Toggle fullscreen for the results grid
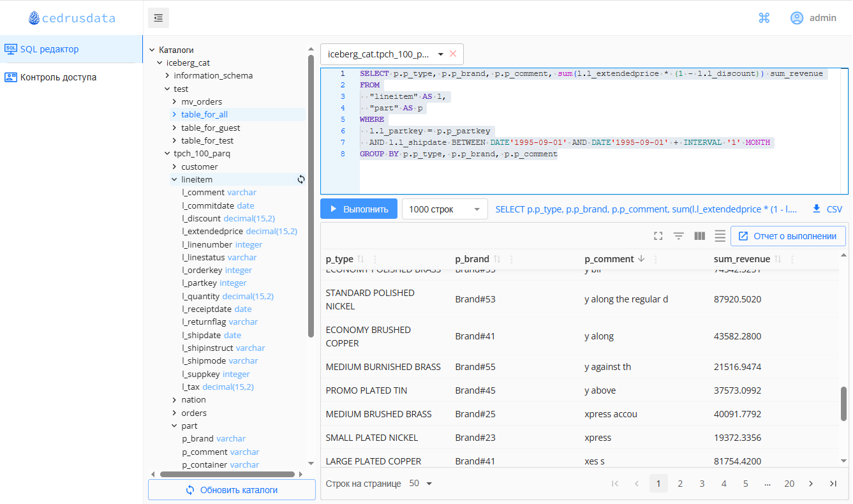The width and height of the screenshot is (853, 504). (658, 236)
